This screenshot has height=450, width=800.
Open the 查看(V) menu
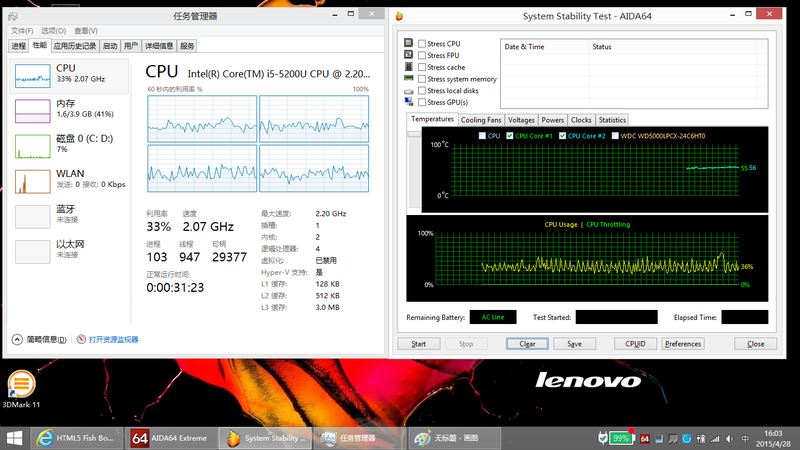(86, 31)
